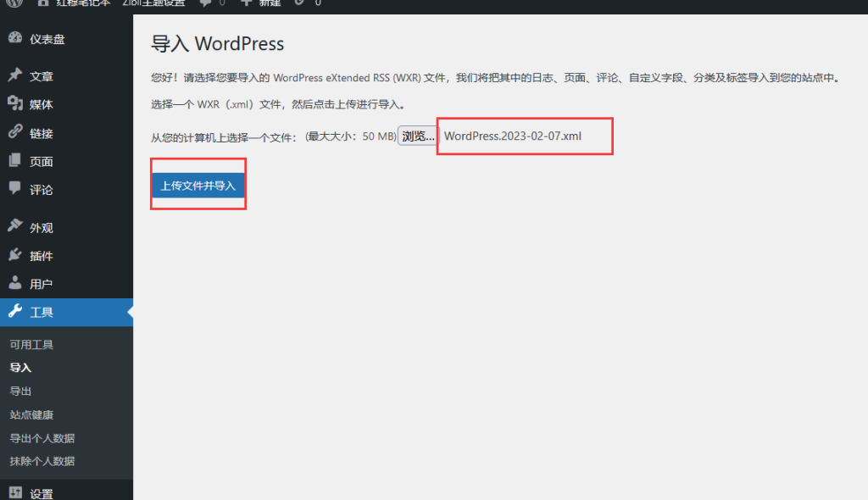
Task: Click 上传文件并导入 upload button
Action: point(198,186)
